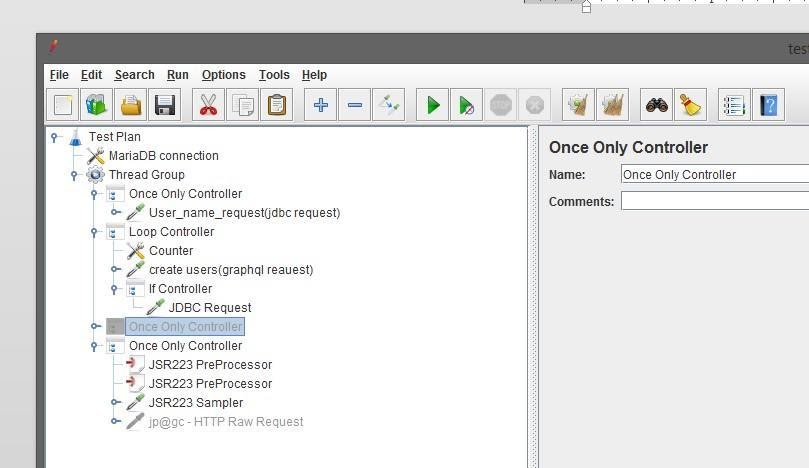
Task: Click the Cut scissors icon
Action: coord(208,104)
